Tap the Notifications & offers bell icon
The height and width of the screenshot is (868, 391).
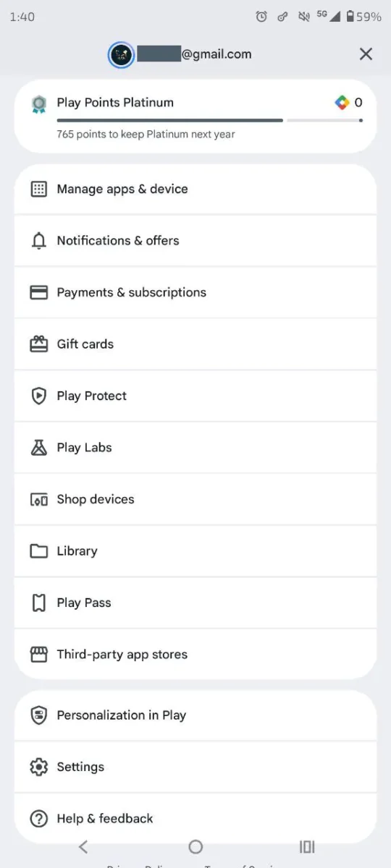coord(38,241)
